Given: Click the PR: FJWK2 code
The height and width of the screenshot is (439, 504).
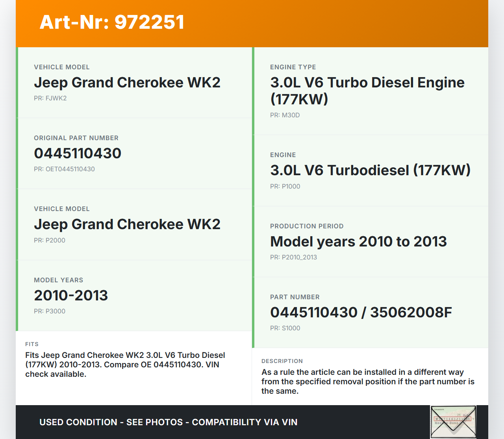Looking at the screenshot, I should pos(50,98).
